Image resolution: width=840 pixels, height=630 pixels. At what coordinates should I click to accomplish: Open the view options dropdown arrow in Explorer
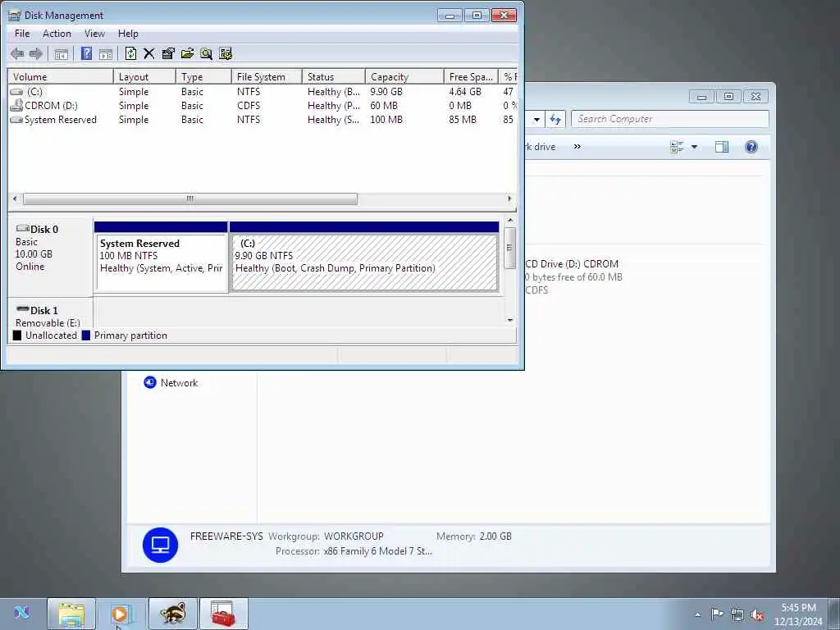pyautogui.click(x=694, y=147)
